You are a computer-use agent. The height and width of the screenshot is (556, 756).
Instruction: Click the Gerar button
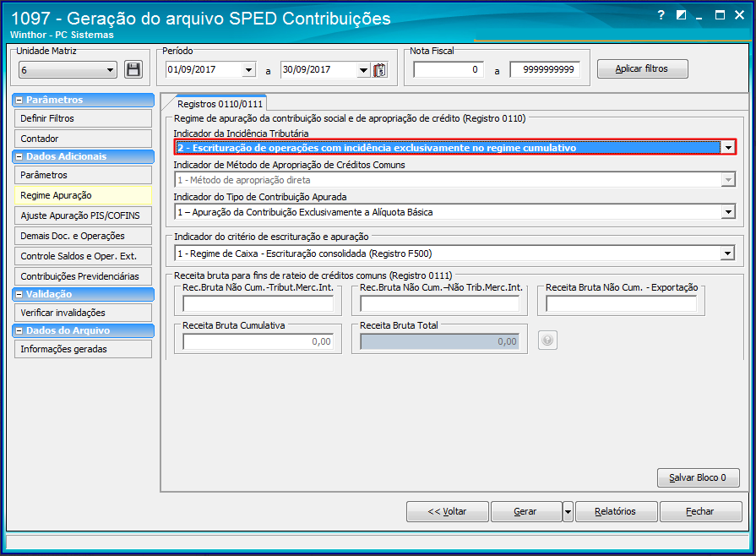coord(526,511)
